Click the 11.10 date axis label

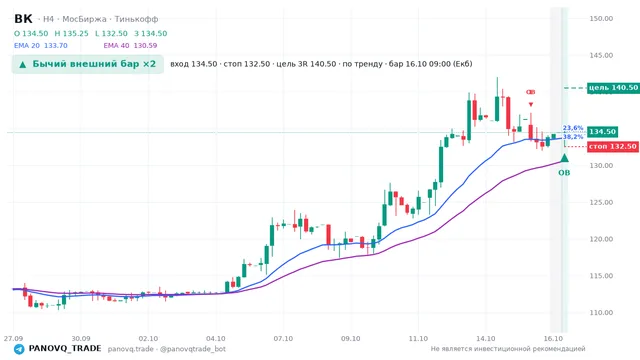418,339
